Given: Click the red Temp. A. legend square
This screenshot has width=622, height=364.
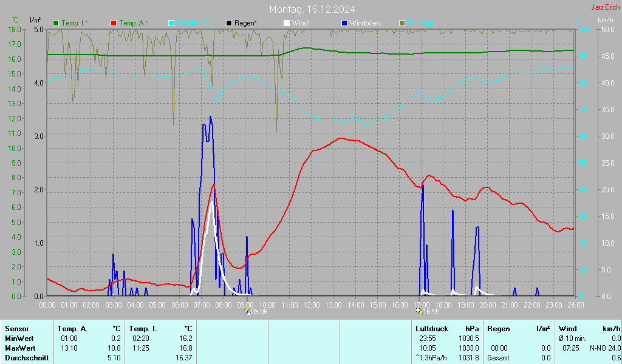Looking at the screenshot, I should (114, 23).
